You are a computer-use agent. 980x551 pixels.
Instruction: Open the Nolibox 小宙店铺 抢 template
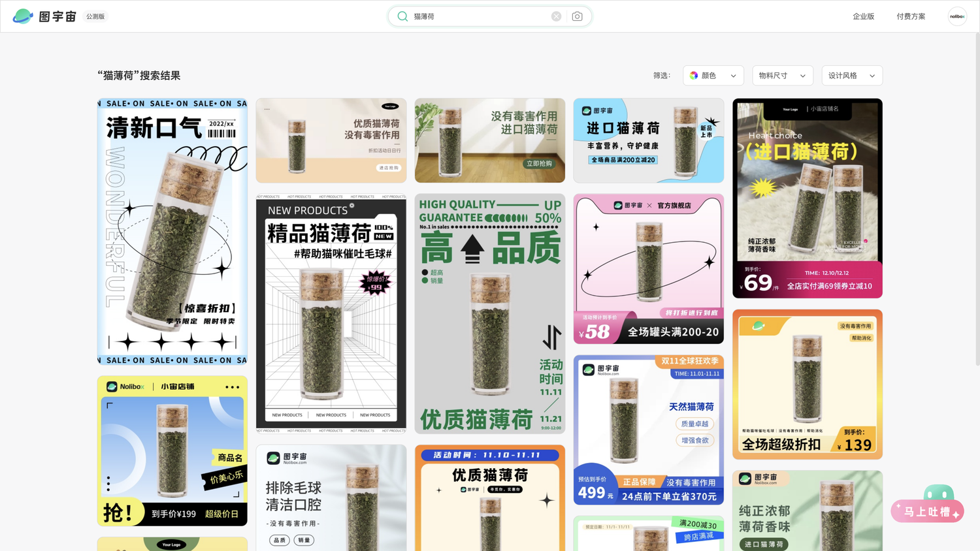pyautogui.click(x=172, y=451)
